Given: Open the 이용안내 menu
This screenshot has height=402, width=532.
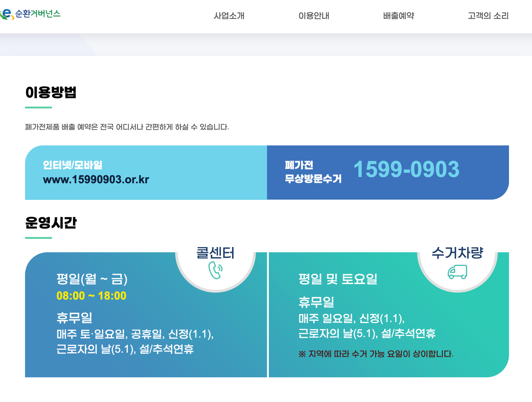Looking at the screenshot, I should (314, 16).
